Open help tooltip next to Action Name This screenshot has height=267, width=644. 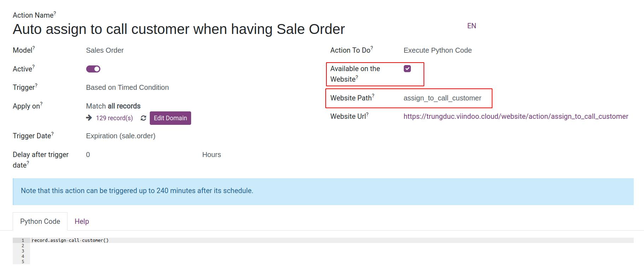point(55,13)
